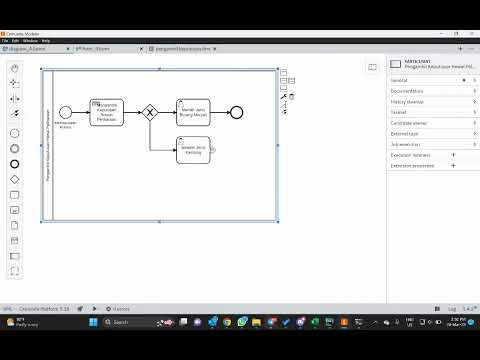This screenshot has width=480, height=360.
Task: Create a group from the palette
Action: pyautogui.click(x=14, y=271)
